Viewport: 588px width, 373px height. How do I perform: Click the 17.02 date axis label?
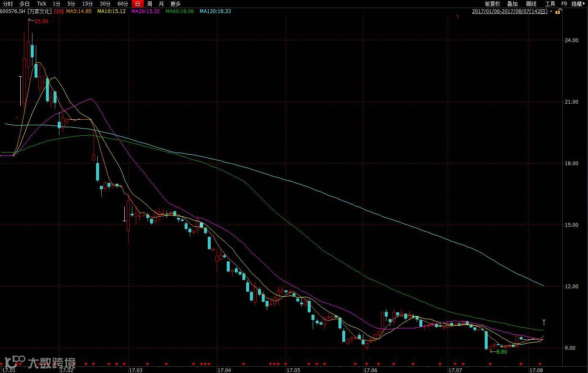pos(67,370)
